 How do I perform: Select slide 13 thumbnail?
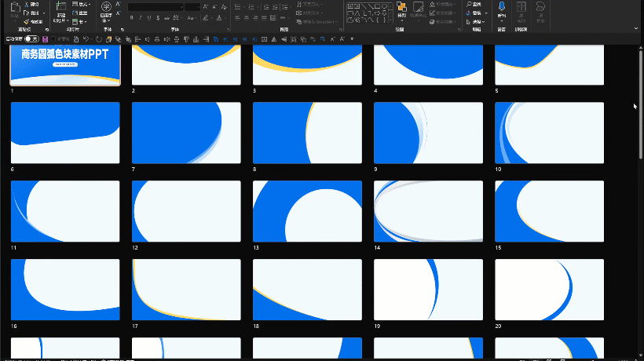(x=307, y=211)
